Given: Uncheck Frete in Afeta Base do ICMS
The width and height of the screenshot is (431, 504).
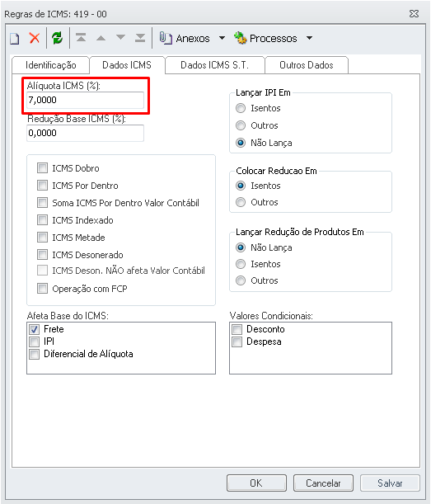Looking at the screenshot, I should 34,329.
